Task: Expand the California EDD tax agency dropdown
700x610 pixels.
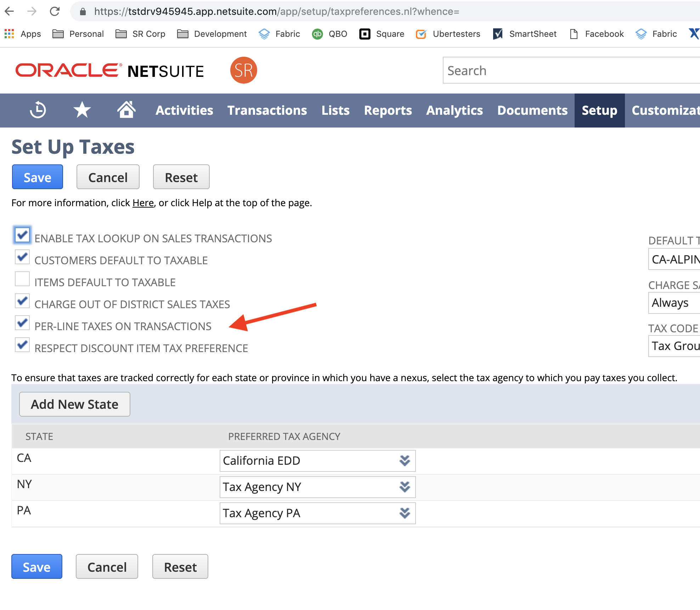Action: [x=405, y=461]
